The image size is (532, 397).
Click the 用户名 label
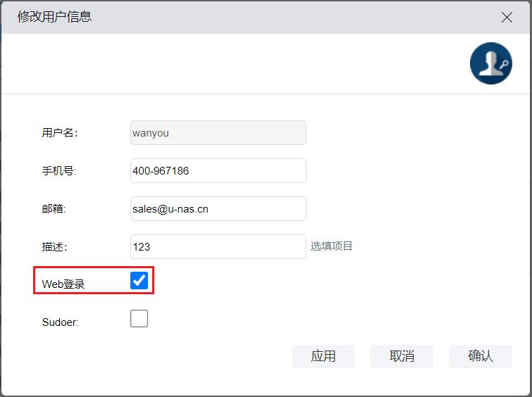(60, 133)
